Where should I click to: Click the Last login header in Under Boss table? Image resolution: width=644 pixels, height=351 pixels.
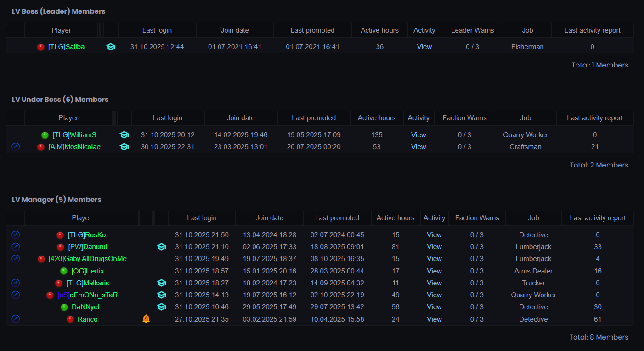pos(168,118)
